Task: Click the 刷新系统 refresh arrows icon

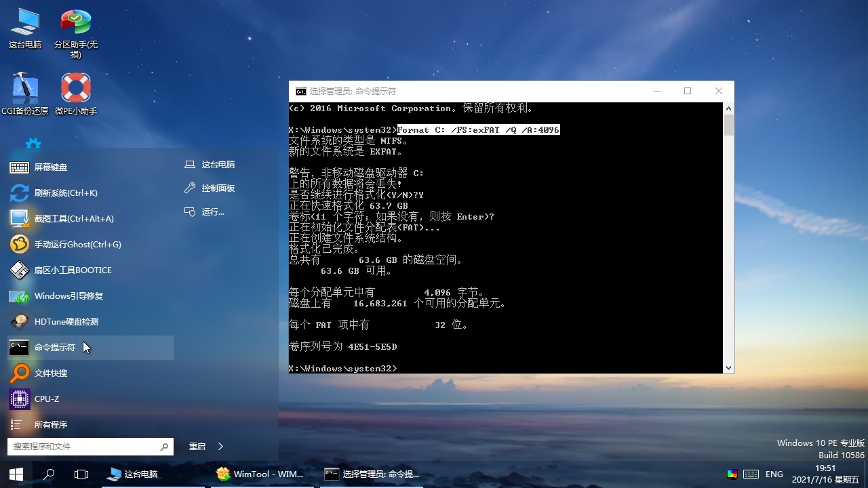Action: 19,192
